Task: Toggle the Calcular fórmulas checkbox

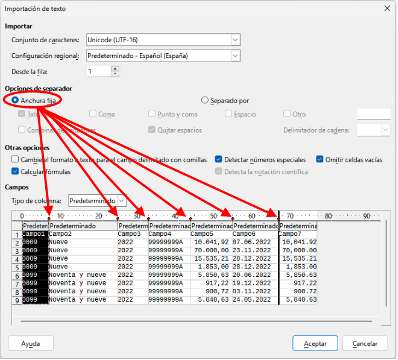Action: 15,171
